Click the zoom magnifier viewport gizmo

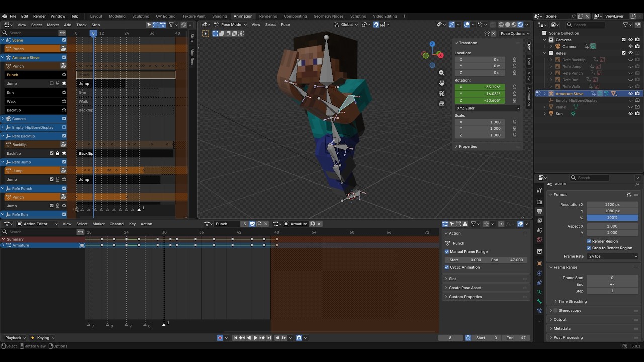click(441, 73)
